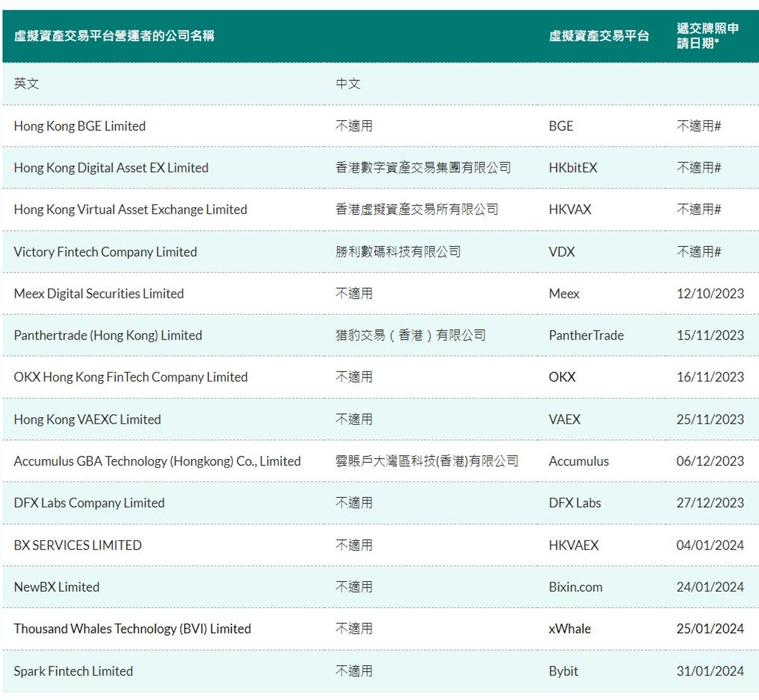Click the 英文 sub-header cell
759x700 pixels.
click(27, 83)
